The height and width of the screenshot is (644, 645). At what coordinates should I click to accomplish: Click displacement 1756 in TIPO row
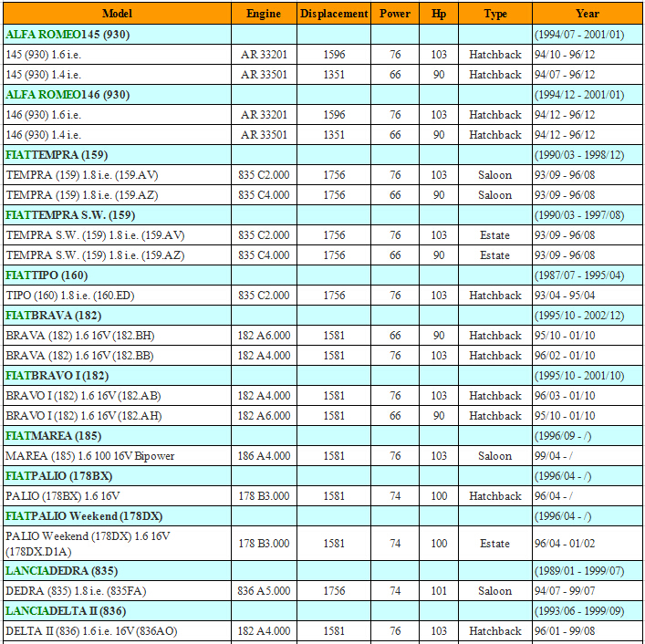click(334, 296)
